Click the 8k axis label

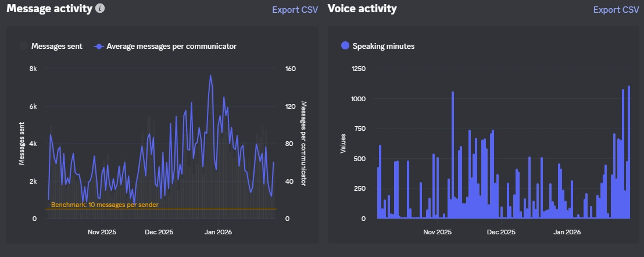(33, 69)
